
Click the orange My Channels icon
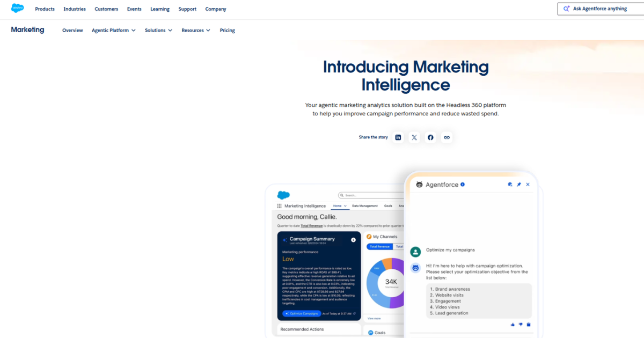(x=369, y=237)
